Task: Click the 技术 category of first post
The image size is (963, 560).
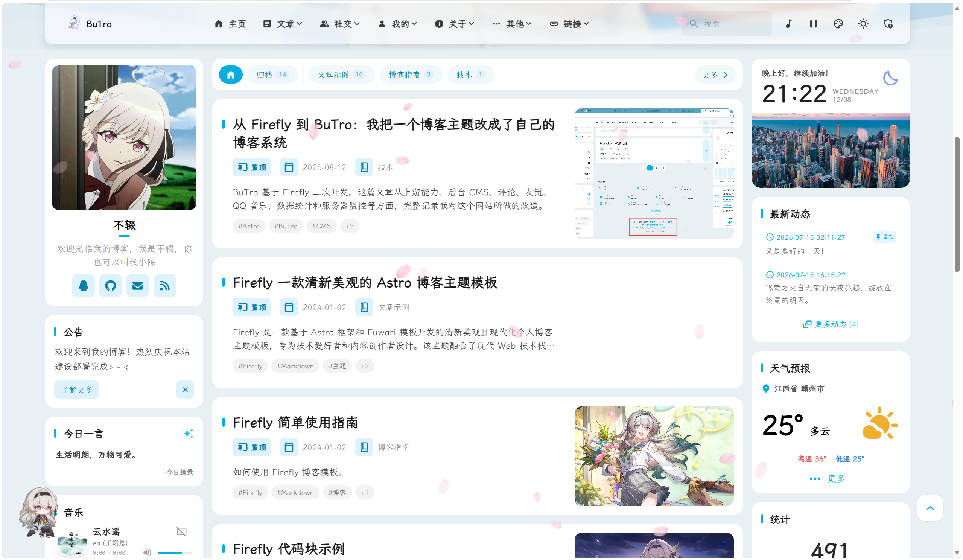Action: pyautogui.click(x=386, y=167)
